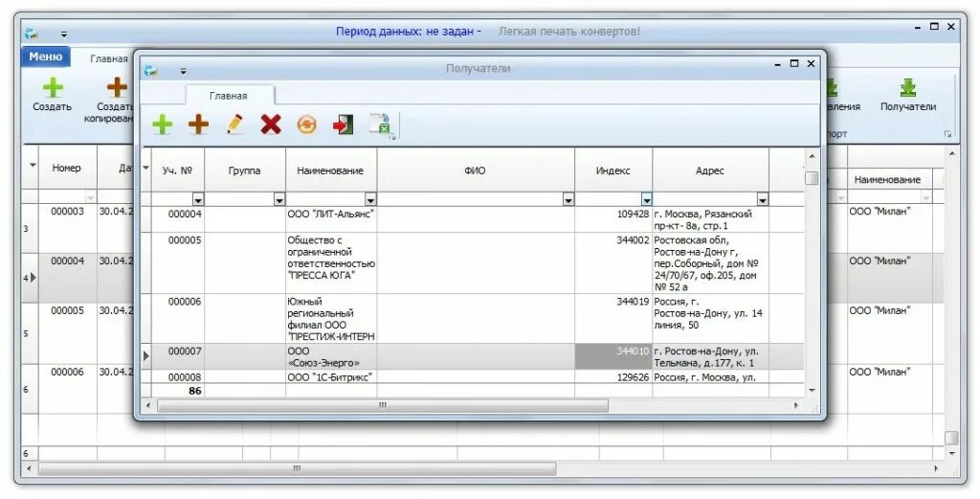
Task: Click the orange refresh icon in Получатели
Action: coord(306,125)
